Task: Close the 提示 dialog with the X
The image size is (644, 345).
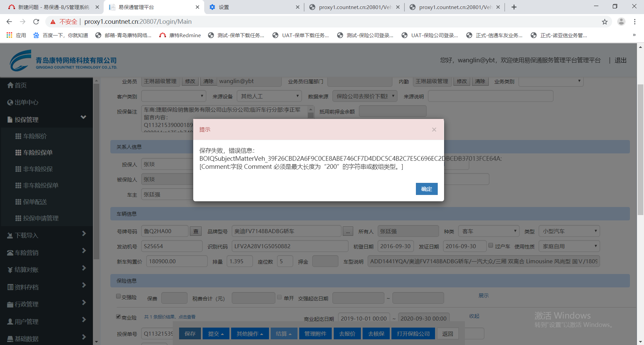Action: [434, 130]
